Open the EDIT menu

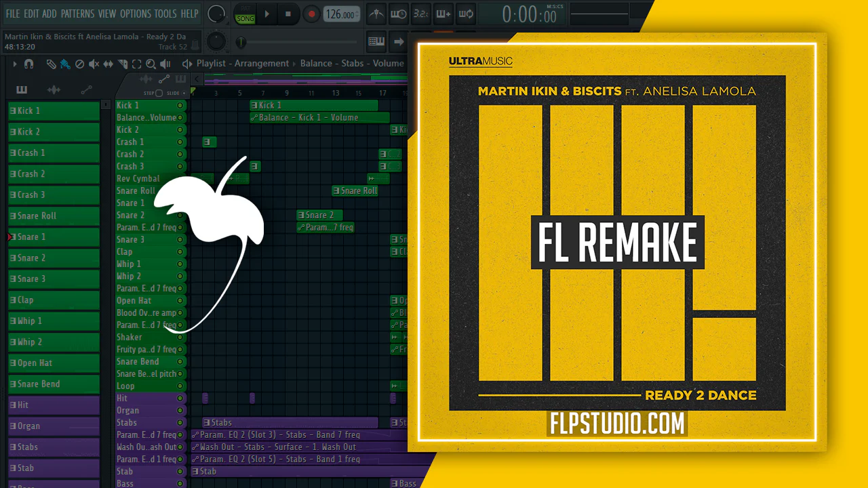point(31,14)
